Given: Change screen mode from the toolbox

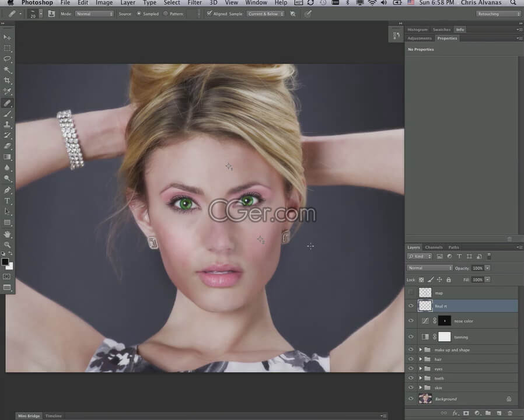Looking at the screenshot, I should click(6, 288).
